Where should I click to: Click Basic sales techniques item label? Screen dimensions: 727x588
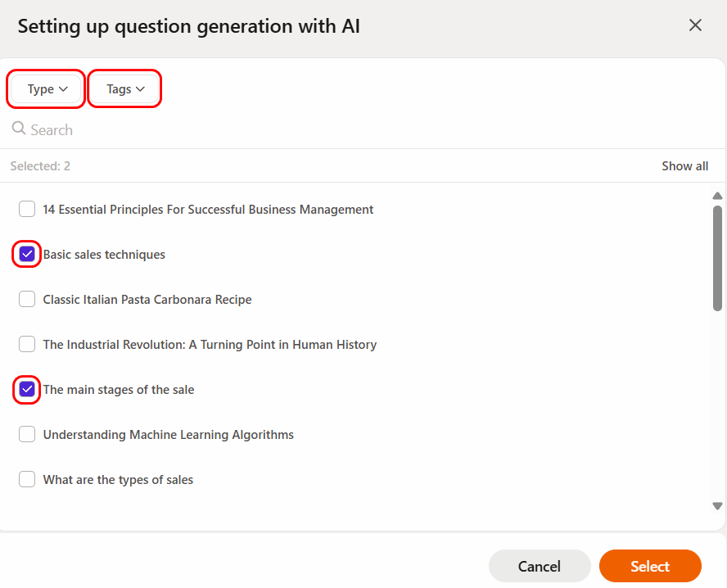pyautogui.click(x=104, y=255)
